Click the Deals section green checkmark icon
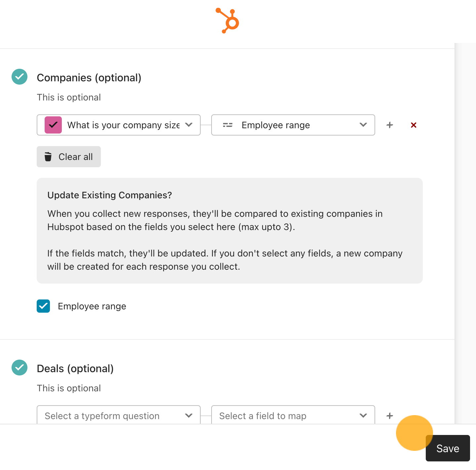Image resolution: width=476 pixels, height=470 pixels. tap(20, 368)
